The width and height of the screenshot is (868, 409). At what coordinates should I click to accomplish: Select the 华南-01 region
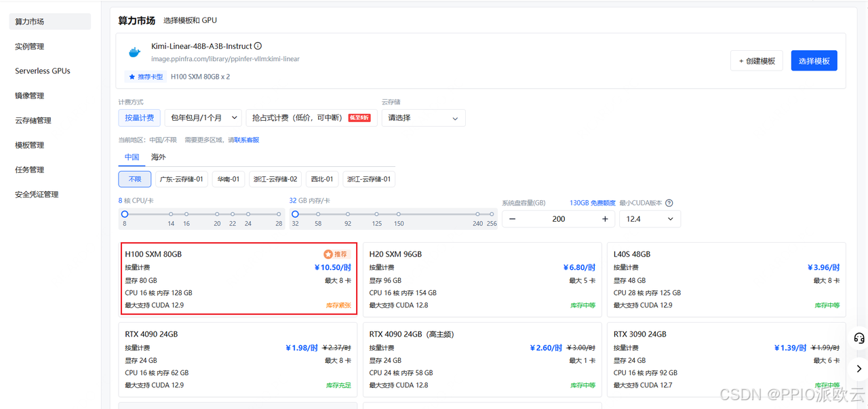pyautogui.click(x=229, y=179)
